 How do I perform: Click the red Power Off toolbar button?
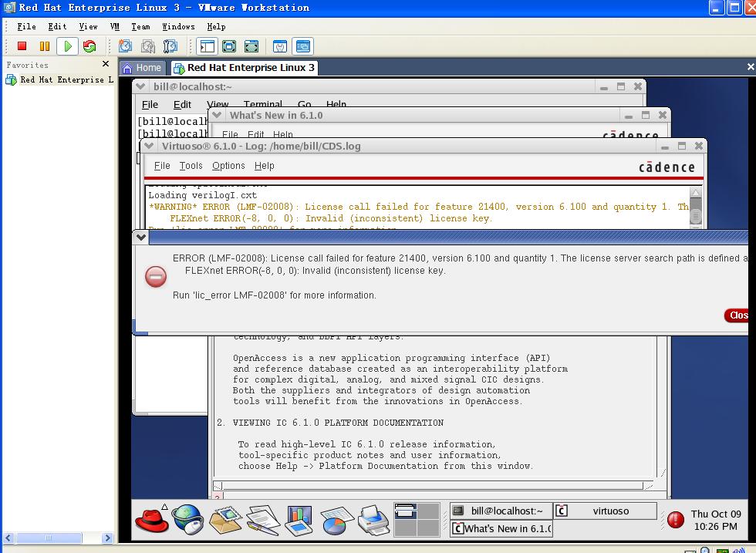22,46
